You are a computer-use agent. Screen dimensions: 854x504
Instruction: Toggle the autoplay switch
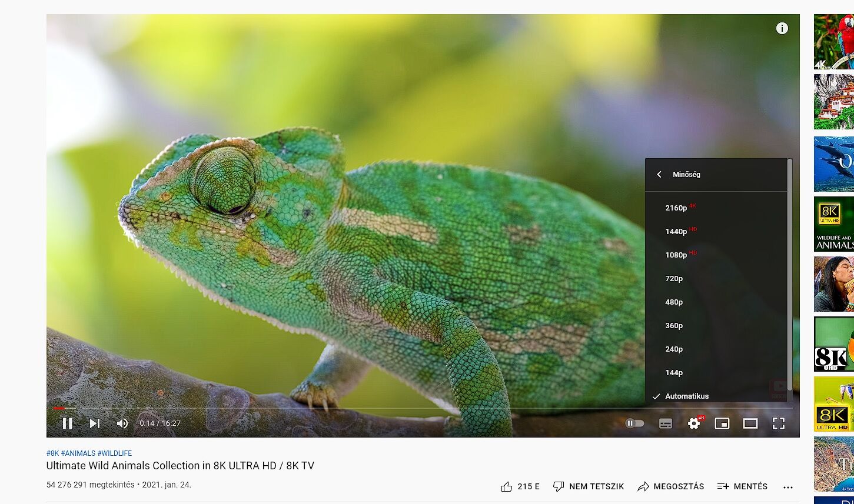[x=634, y=423]
